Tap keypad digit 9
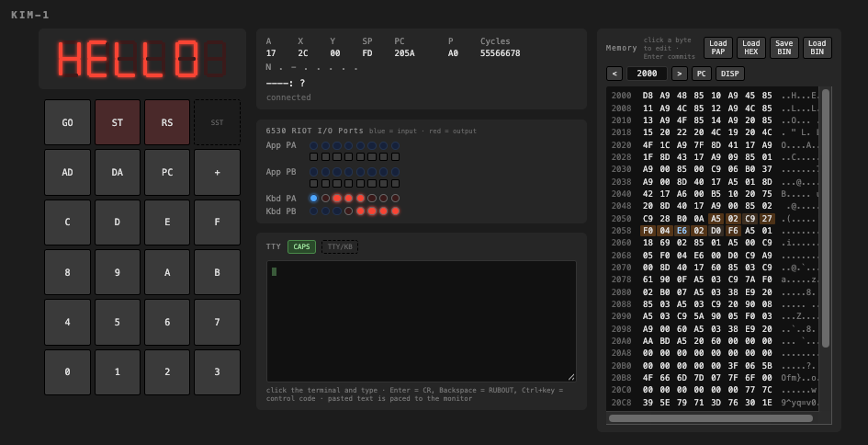Viewport: 868px width, 445px height. point(118,272)
